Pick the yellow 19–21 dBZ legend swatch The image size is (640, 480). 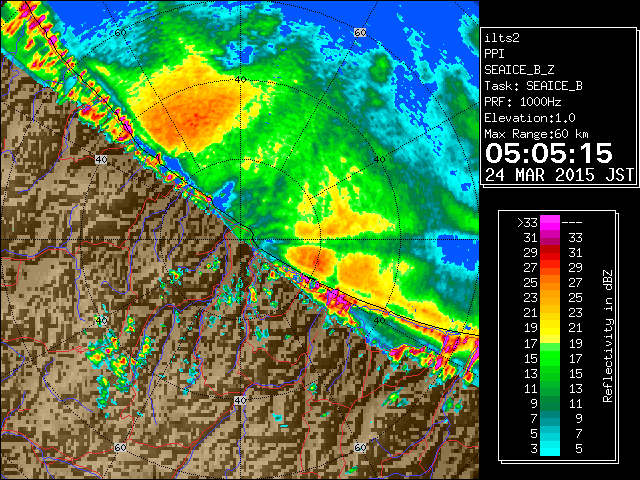pyautogui.click(x=550, y=328)
